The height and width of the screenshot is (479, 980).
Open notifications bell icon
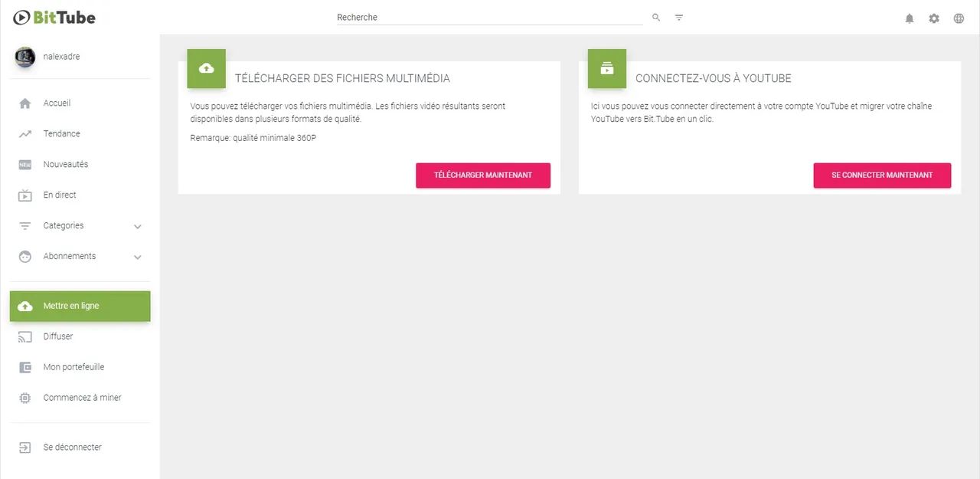click(x=910, y=18)
